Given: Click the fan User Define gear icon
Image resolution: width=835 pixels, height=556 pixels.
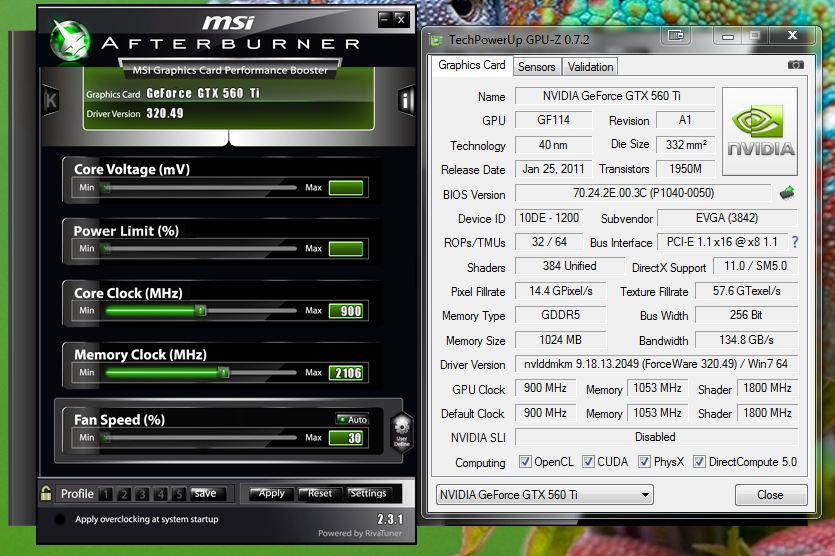Looking at the screenshot, I should [402, 432].
